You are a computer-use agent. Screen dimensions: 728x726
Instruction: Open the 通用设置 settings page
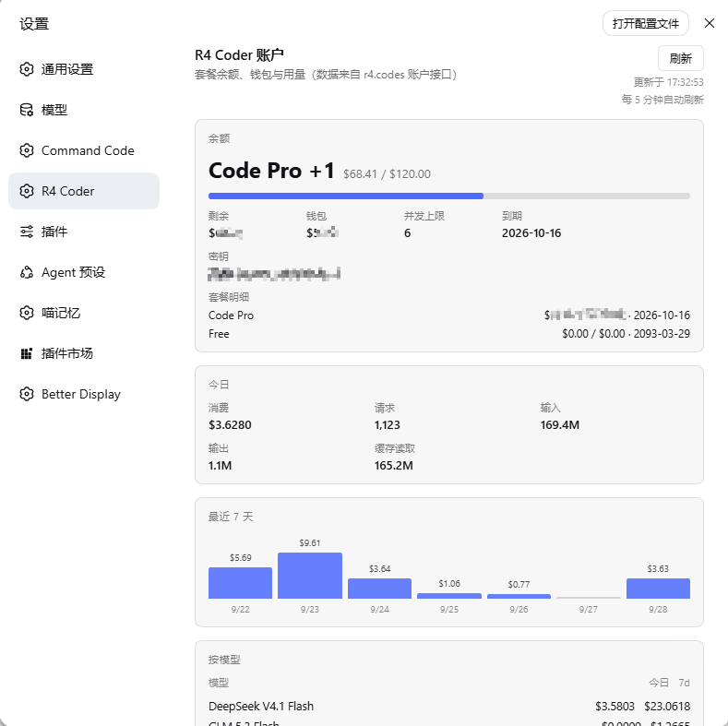[x=84, y=69]
